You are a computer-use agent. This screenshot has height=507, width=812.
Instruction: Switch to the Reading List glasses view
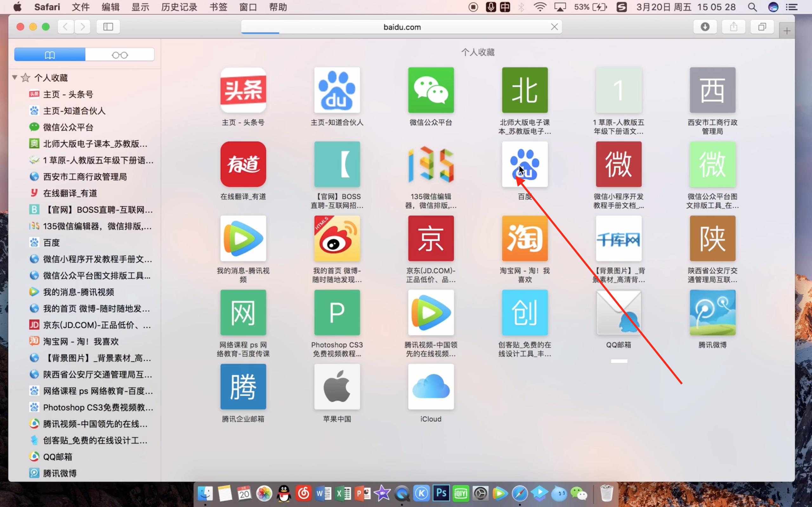click(x=120, y=54)
